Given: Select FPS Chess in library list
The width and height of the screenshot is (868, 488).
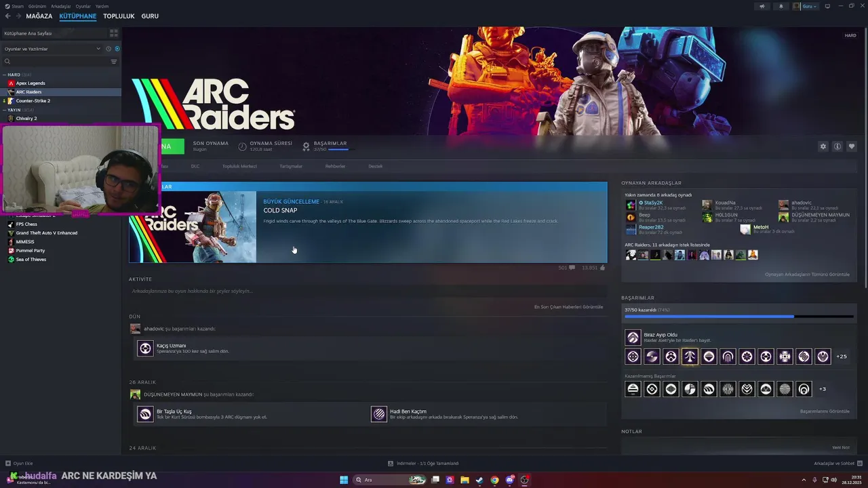Looking at the screenshot, I should pyautogui.click(x=26, y=224).
